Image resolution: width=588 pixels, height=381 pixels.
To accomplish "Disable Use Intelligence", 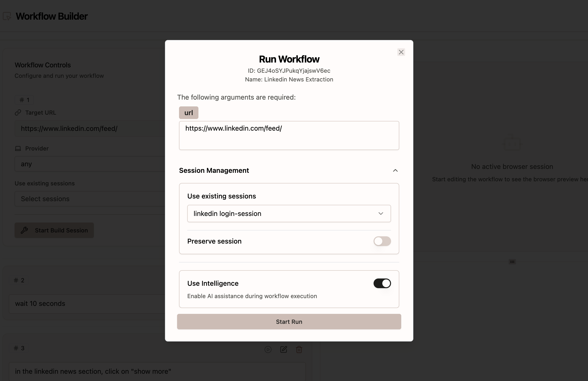I will 382,284.
